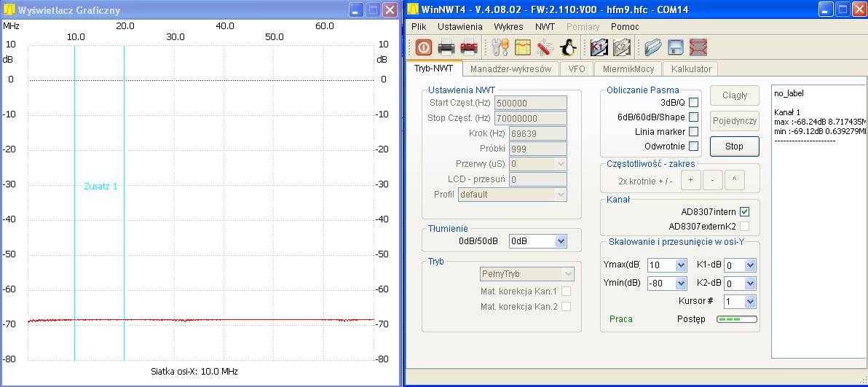Uncheck the AD8307intern channel checkbox
Screen dimensions: 868x387
[744, 211]
